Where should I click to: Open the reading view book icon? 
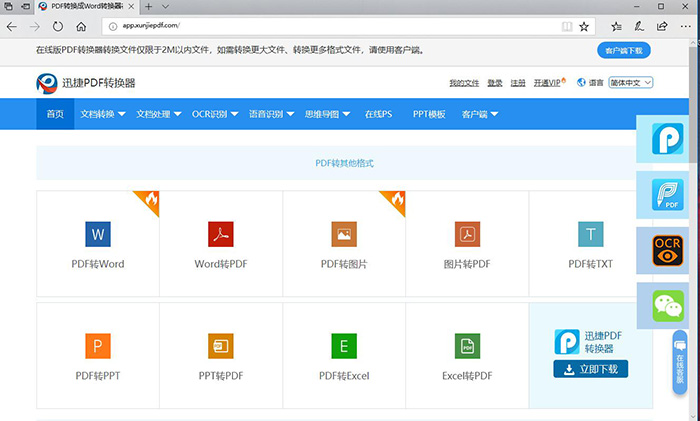(x=567, y=27)
